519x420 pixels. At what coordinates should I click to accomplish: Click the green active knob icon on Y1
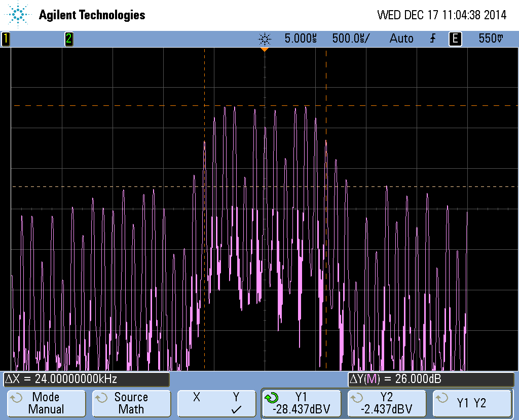point(271,398)
